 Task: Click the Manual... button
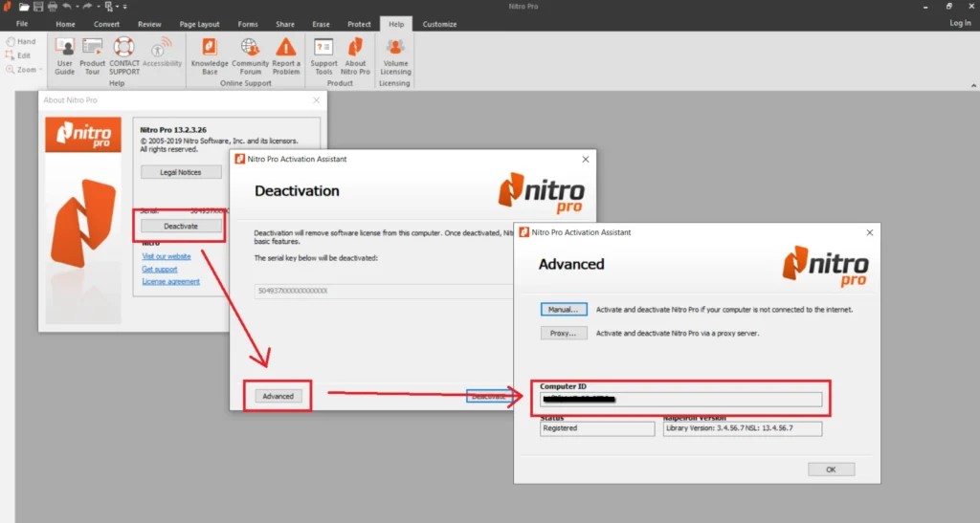click(564, 310)
